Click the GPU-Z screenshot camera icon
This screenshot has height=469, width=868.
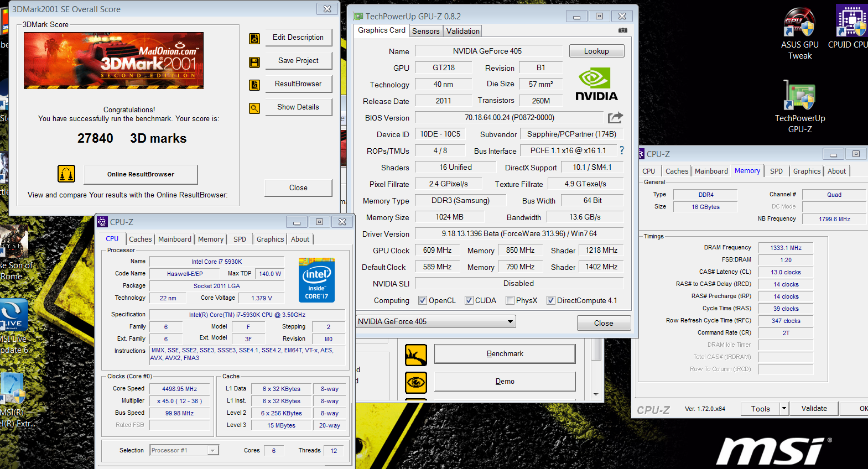pyautogui.click(x=622, y=30)
